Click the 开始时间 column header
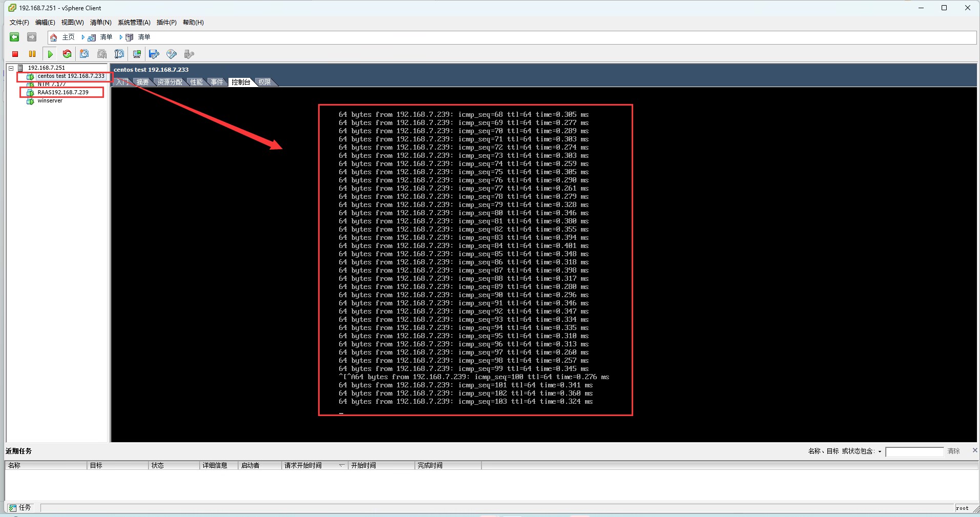Screen dimensions: 980x517 (x=382, y=465)
